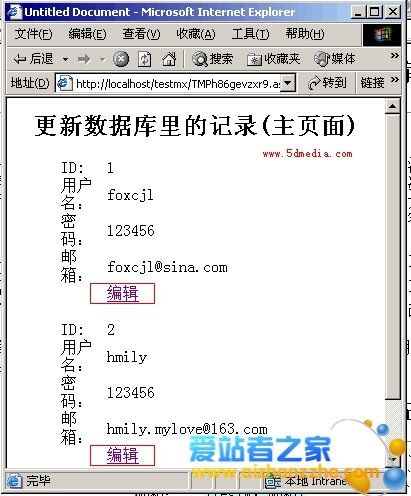Click the www.5dmedia.com text
This screenshot has width=411, height=496.
[x=307, y=154]
